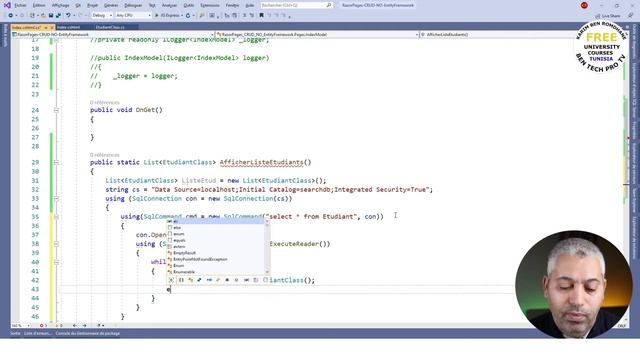Click the Save All toolbar icon
The height and width of the screenshot is (360, 640).
58,16
